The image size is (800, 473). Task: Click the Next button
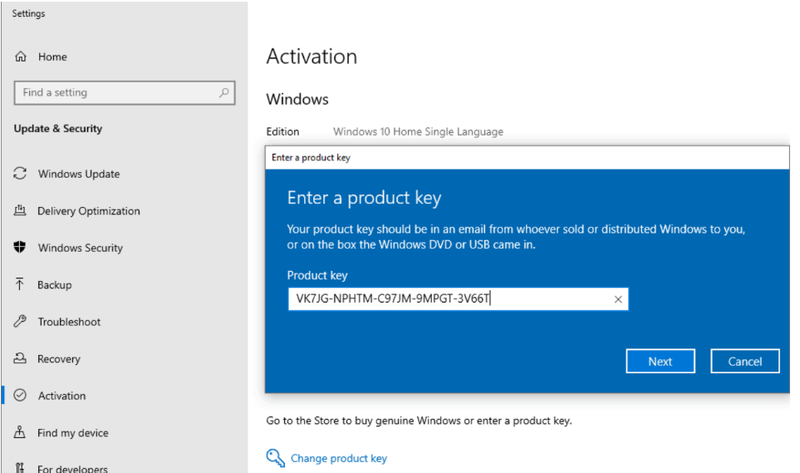[660, 361]
